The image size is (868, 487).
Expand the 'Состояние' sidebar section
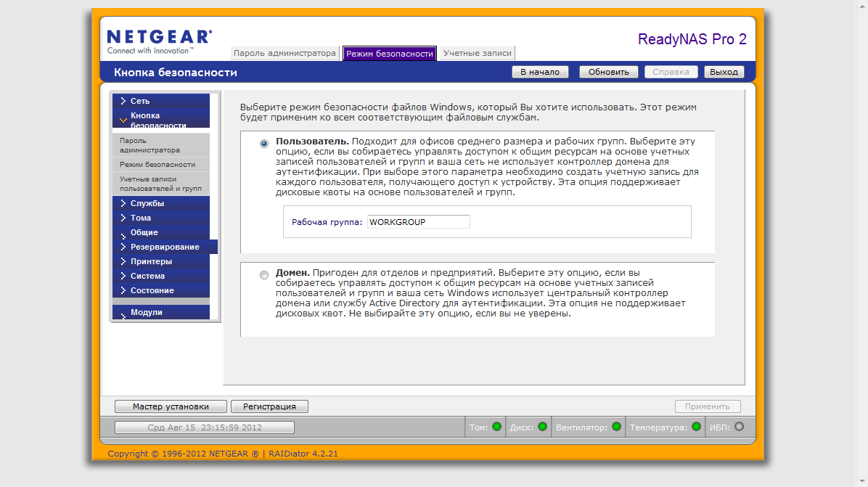click(160, 290)
